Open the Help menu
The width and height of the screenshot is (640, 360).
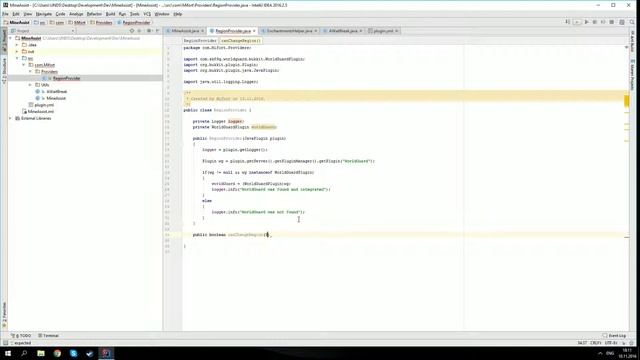[178, 14]
